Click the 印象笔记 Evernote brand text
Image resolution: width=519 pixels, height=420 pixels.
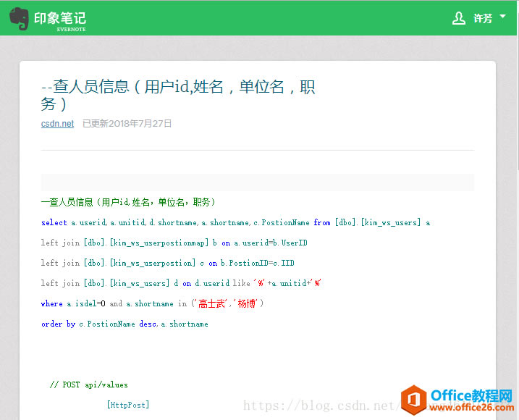tap(60, 21)
